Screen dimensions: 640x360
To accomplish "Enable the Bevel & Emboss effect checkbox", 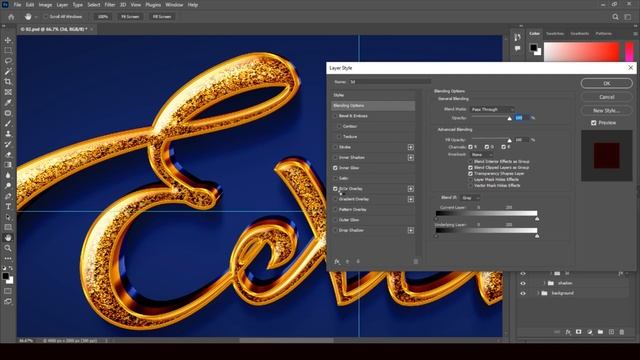I will point(335,116).
